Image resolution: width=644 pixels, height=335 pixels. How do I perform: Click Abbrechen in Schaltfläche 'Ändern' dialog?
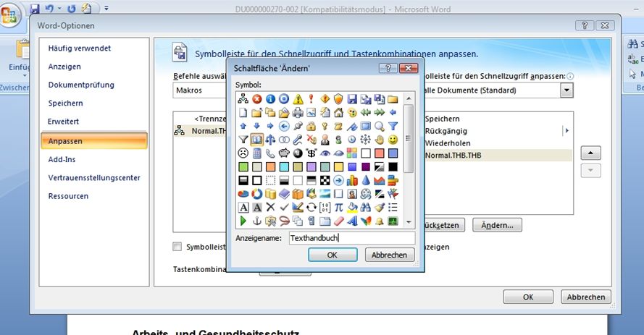[x=389, y=255]
